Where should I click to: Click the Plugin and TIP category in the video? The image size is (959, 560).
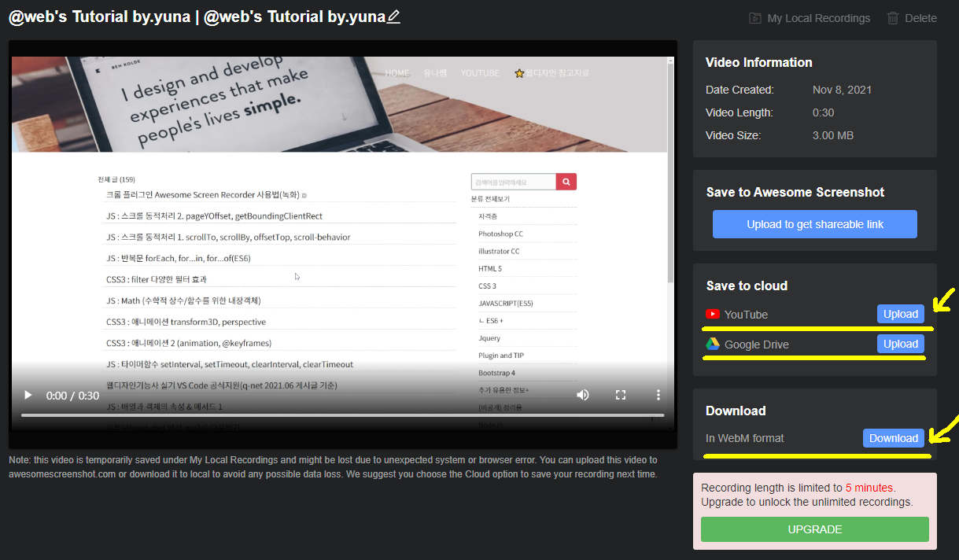point(501,355)
